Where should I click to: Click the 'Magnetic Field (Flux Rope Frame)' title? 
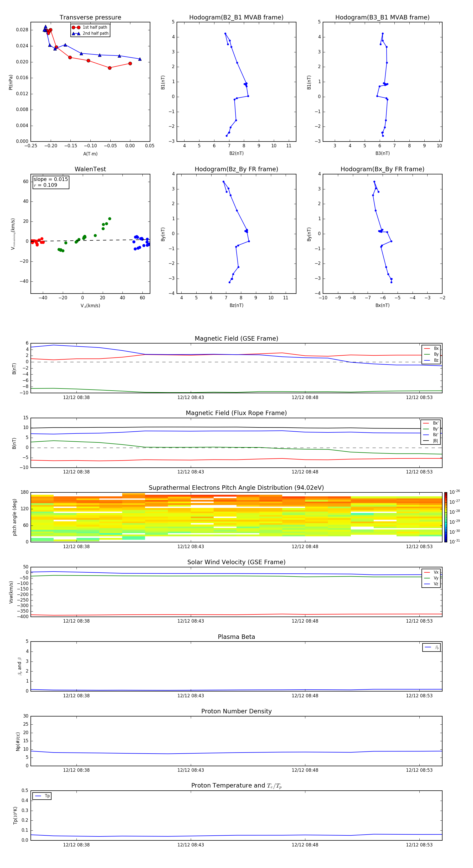236,413
